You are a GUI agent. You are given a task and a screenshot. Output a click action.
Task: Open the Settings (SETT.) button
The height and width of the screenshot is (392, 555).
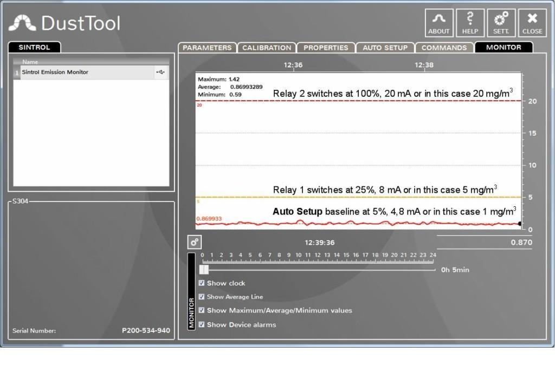[501, 23]
